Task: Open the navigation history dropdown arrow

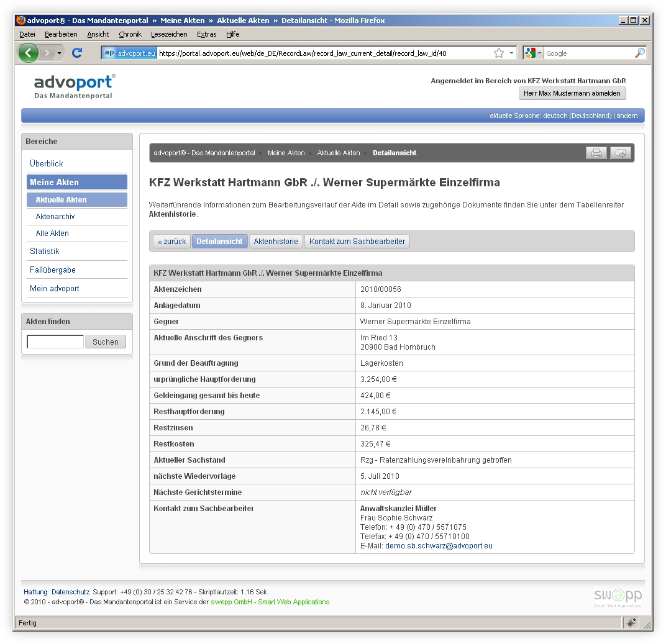Action: click(x=60, y=53)
